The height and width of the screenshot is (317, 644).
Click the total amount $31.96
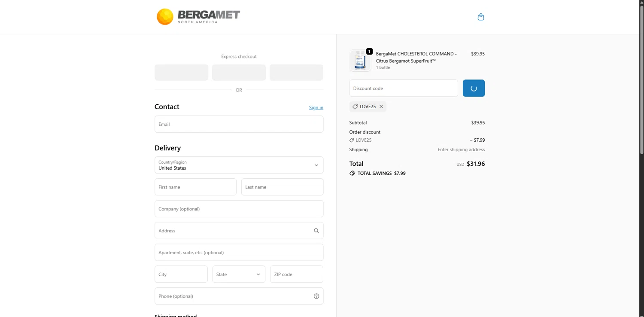[x=476, y=164]
